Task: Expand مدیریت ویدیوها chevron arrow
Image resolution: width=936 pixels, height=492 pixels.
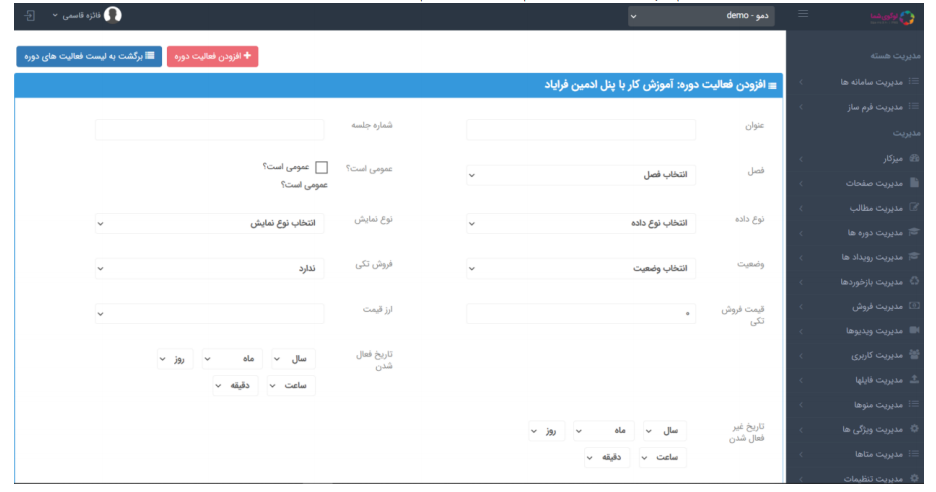Action: pos(801,331)
